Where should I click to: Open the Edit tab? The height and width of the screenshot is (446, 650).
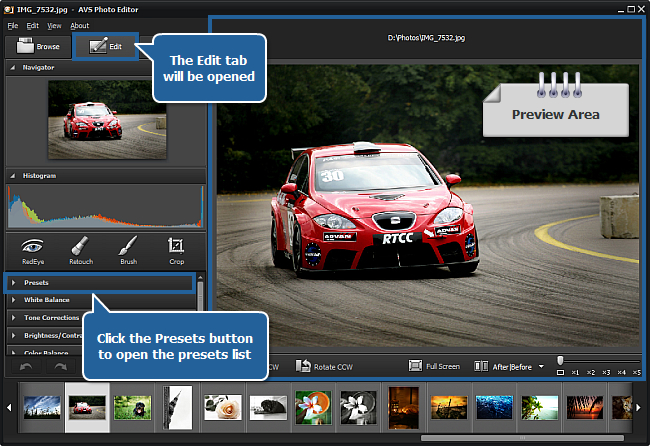click(x=105, y=46)
